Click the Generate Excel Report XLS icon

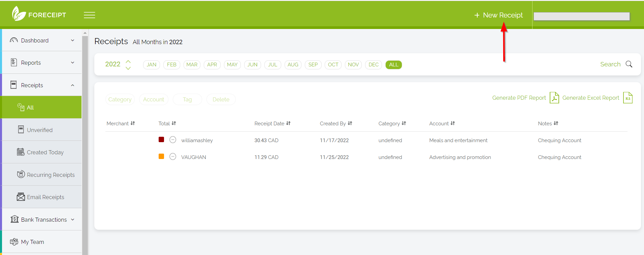(x=627, y=98)
